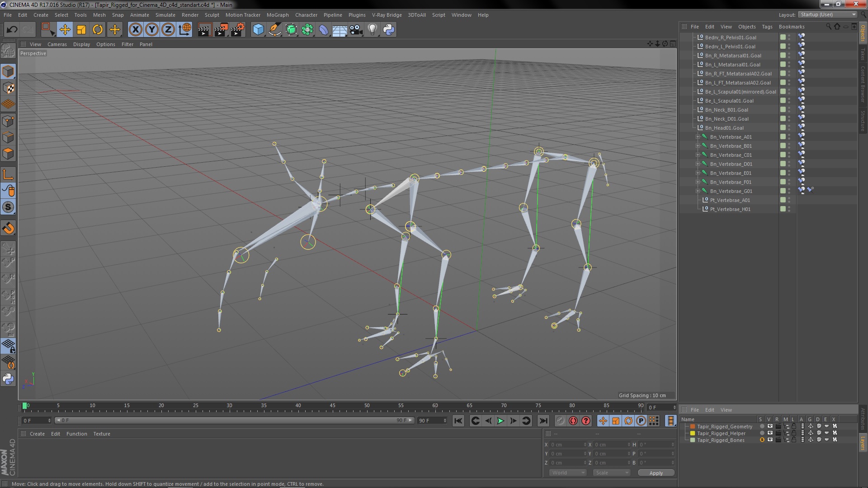Viewport: 868px width, 488px height.
Task: Open the Layout Startup (User) dropdown
Action: 828,15
